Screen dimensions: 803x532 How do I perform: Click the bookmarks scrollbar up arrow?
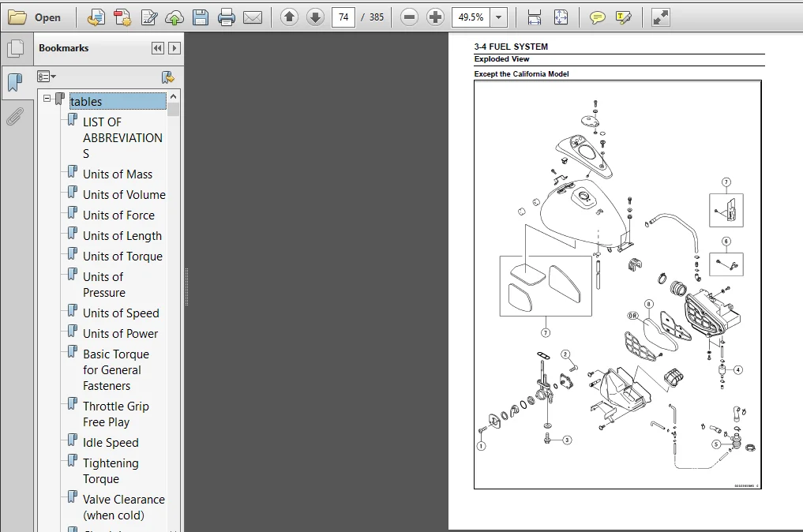pos(174,96)
